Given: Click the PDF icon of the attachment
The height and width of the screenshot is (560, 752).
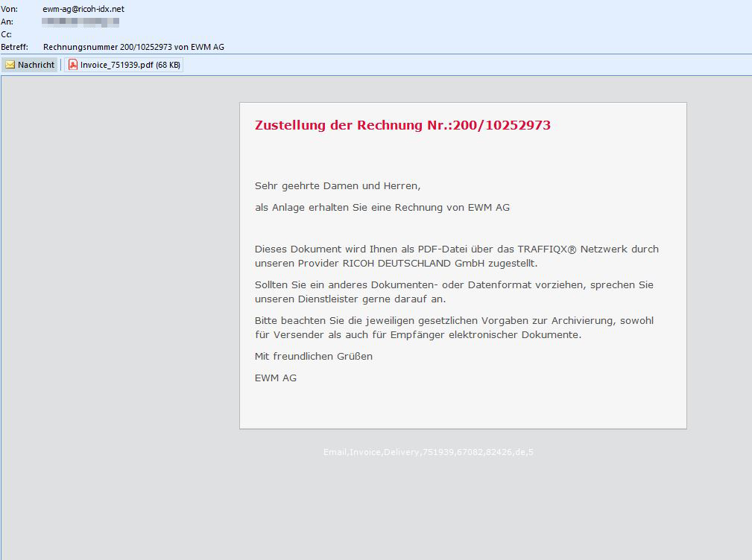Looking at the screenshot, I should point(73,65).
